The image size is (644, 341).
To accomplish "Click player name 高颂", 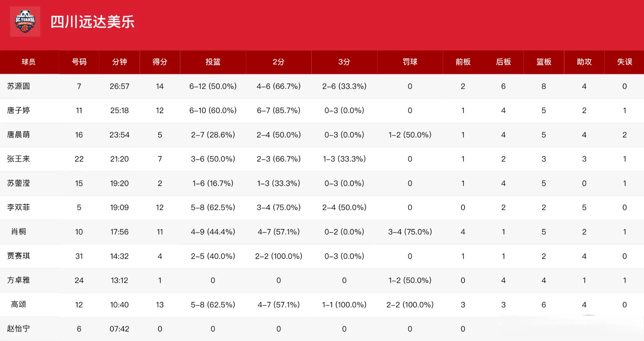I will point(19,304).
